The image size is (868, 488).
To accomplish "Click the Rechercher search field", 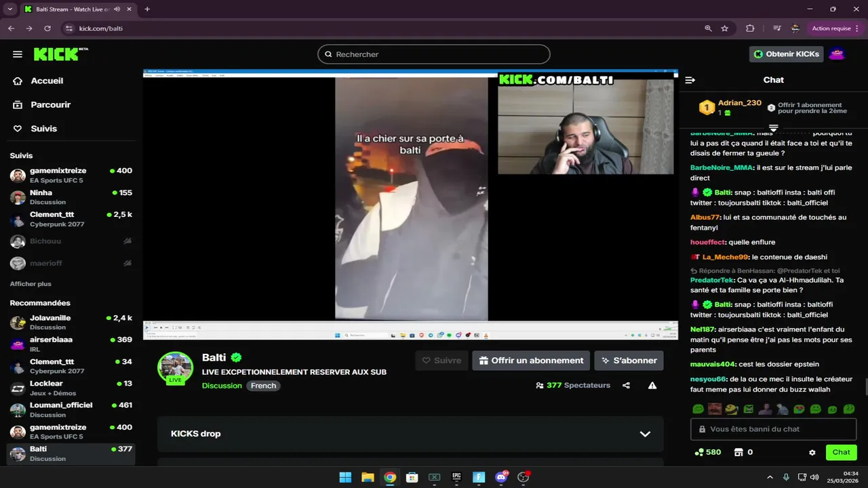I will (434, 54).
